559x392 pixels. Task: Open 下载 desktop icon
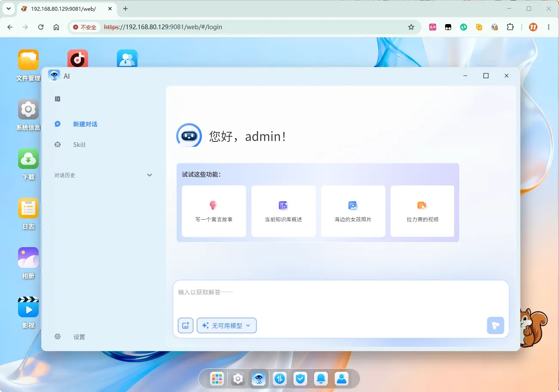28,159
